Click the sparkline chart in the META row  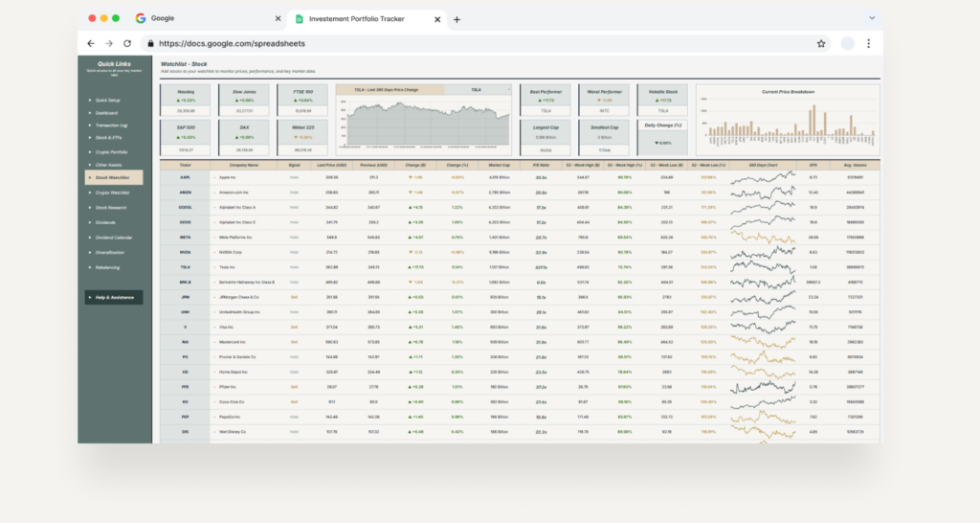[x=763, y=238]
